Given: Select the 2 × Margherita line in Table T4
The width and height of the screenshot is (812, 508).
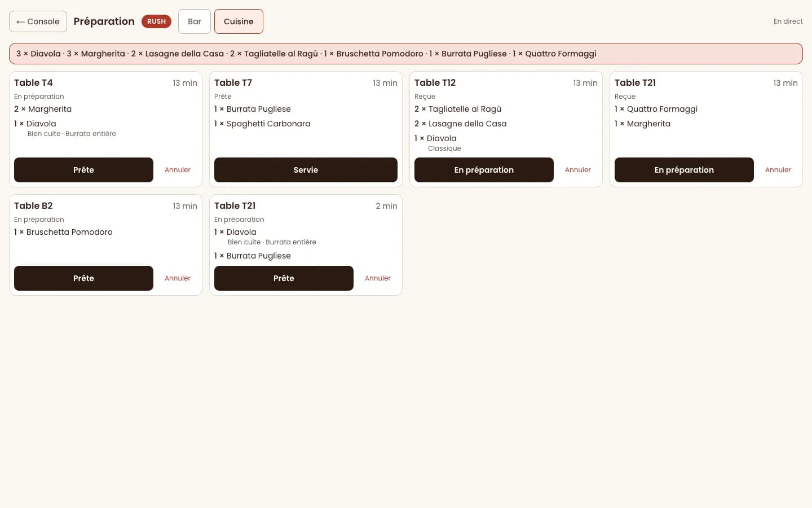Looking at the screenshot, I should coord(43,109).
